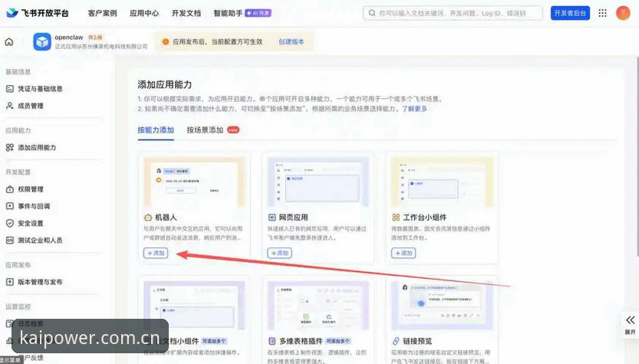Open the 开发者后台 button
The image size is (639, 364).
[x=570, y=13]
